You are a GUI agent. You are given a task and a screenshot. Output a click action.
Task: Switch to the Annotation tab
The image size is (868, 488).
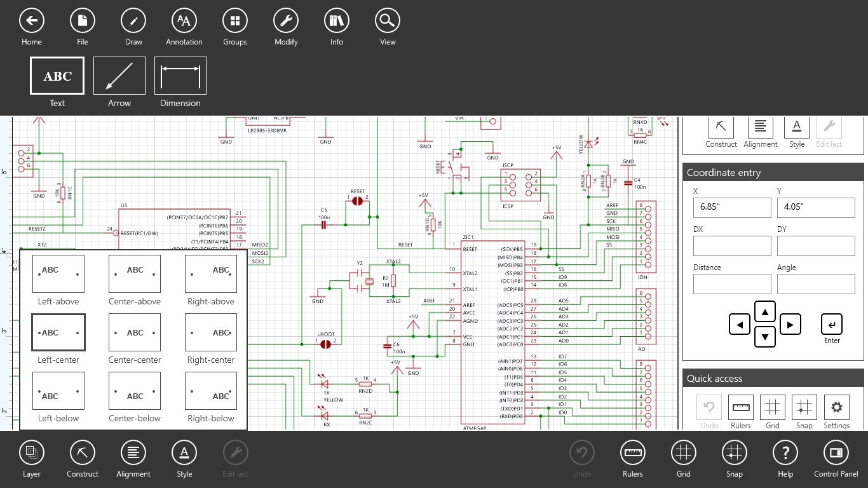[184, 21]
